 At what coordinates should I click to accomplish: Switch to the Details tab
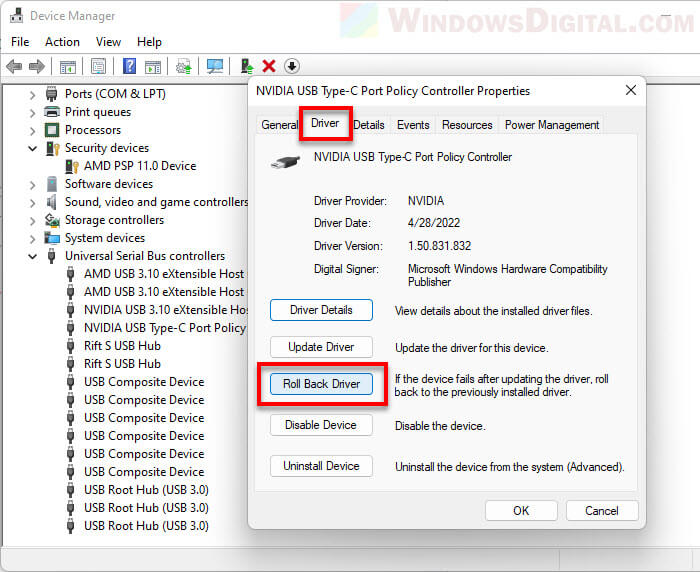click(x=369, y=125)
